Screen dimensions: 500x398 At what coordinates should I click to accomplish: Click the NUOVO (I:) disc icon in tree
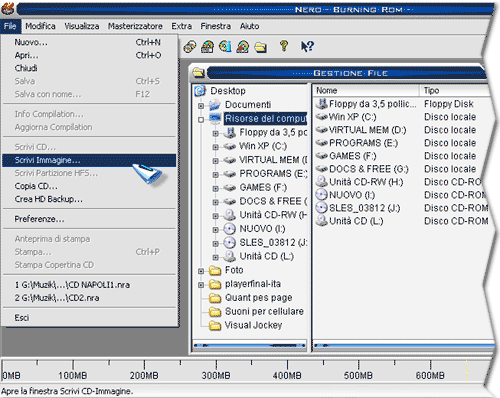click(230, 229)
